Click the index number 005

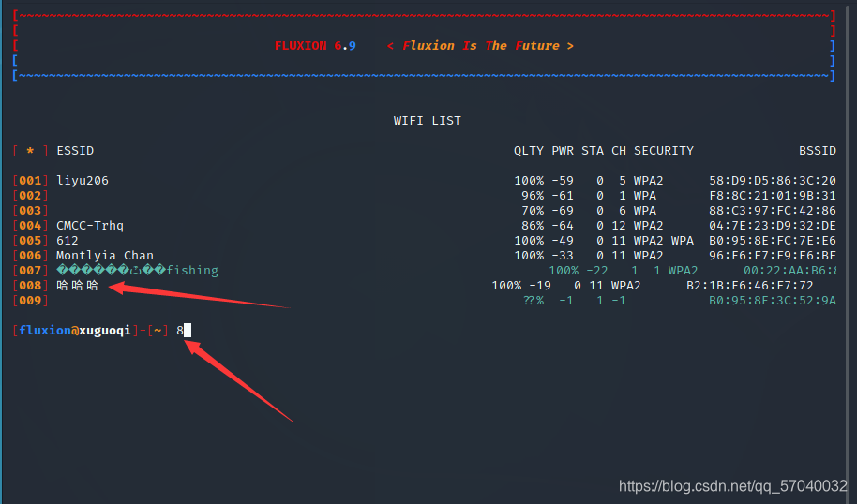[x=30, y=241]
